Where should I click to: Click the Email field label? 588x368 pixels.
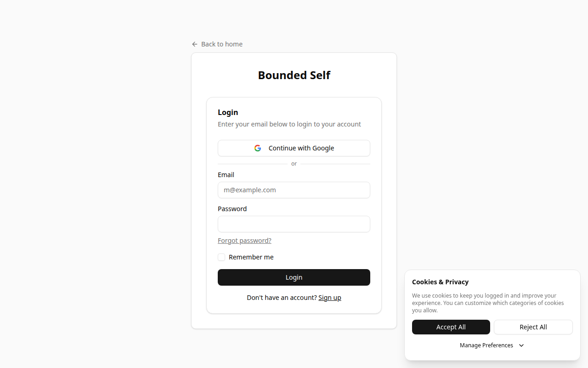tap(226, 174)
